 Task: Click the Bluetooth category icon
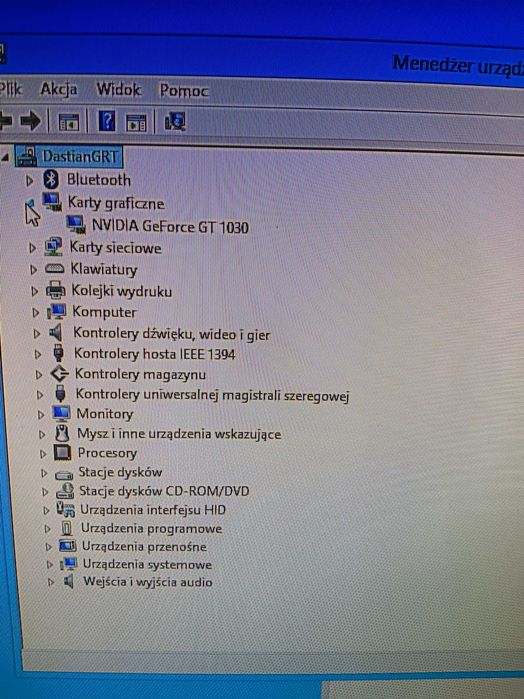click(x=51, y=179)
